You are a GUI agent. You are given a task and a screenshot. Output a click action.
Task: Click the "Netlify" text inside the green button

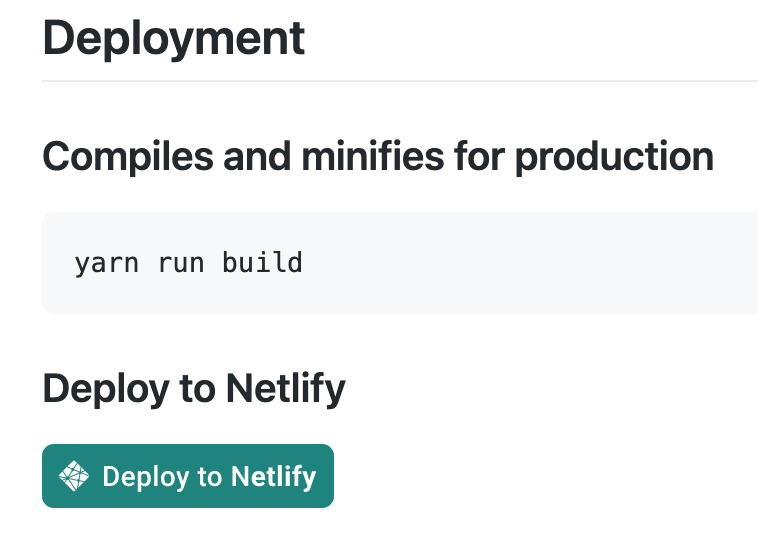click(x=273, y=476)
